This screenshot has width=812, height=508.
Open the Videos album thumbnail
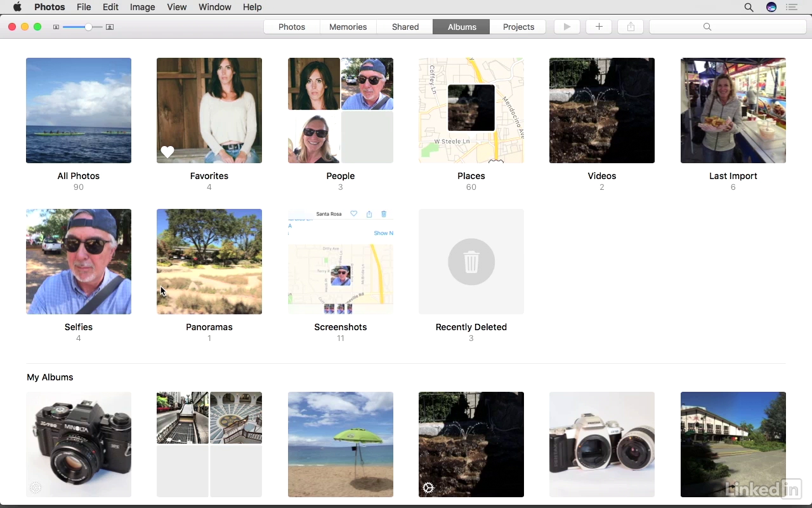pos(602,110)
